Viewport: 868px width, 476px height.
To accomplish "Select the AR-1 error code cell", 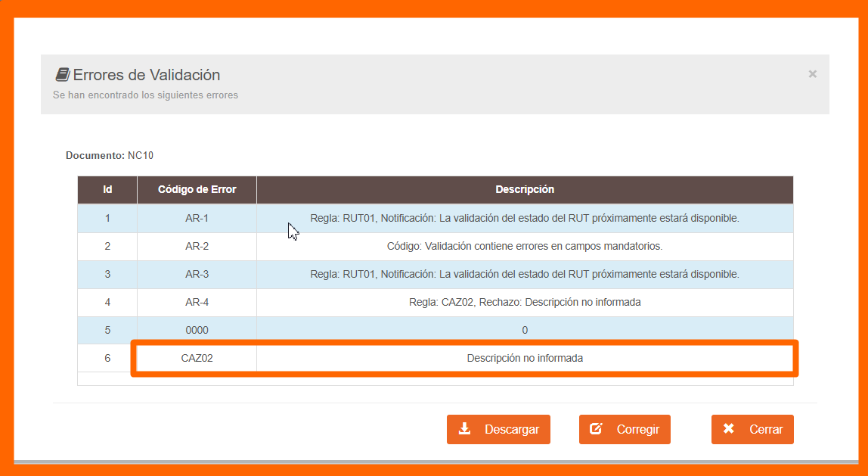I will 197,218.
